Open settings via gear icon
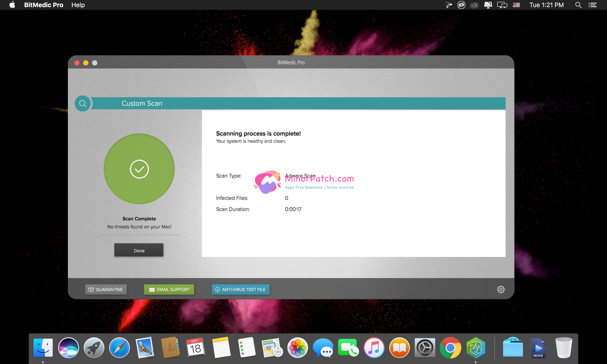607x364 pixels. [501, 290]
